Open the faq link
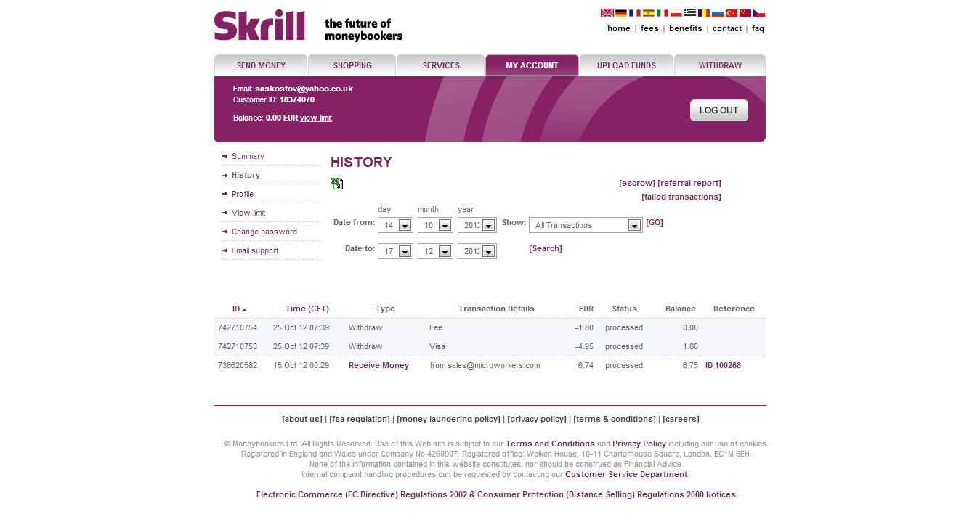980x514 pixels. tap(758, 29)
